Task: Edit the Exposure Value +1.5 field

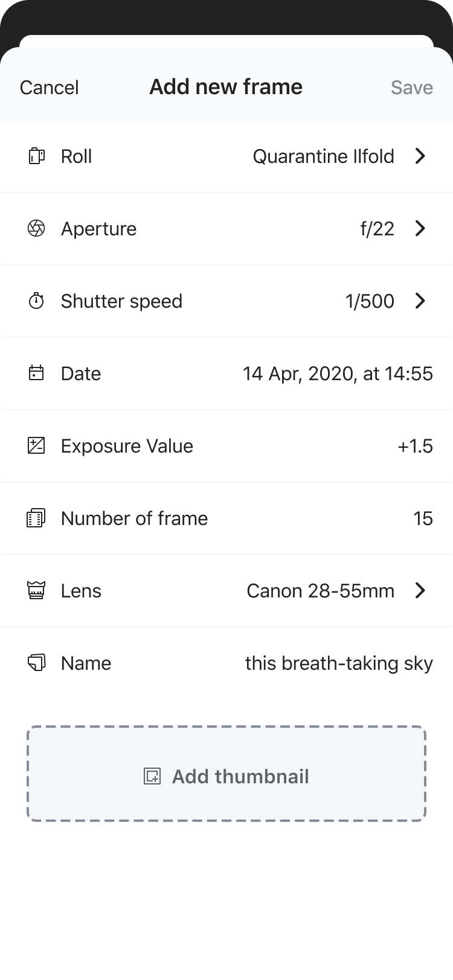Action: pos(415,446)
